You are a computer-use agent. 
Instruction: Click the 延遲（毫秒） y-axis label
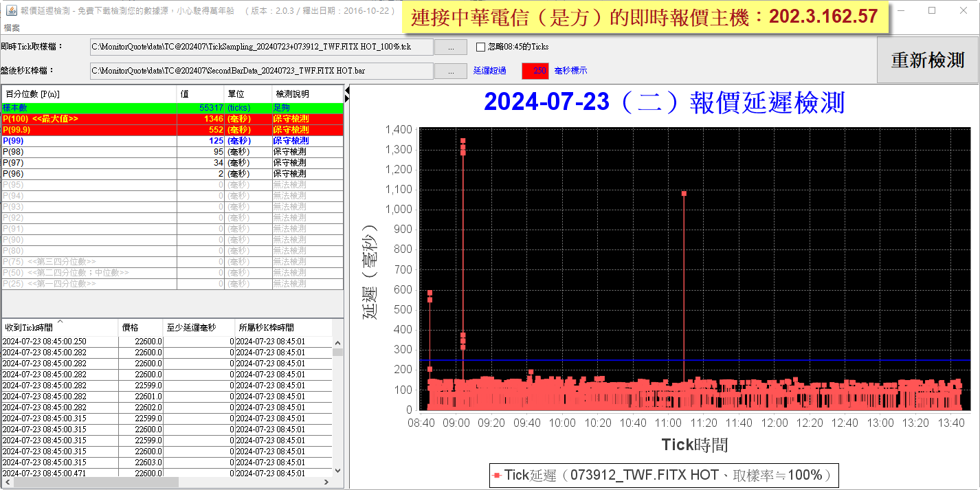pyautogui.click(x=370, y=272)
